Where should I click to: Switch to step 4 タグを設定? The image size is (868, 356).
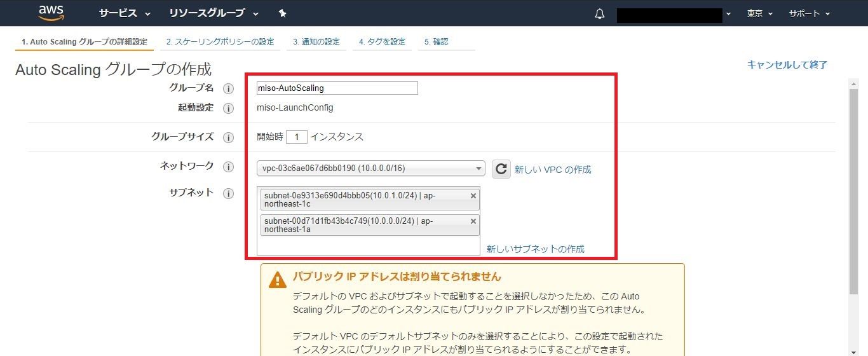point(381,42)
